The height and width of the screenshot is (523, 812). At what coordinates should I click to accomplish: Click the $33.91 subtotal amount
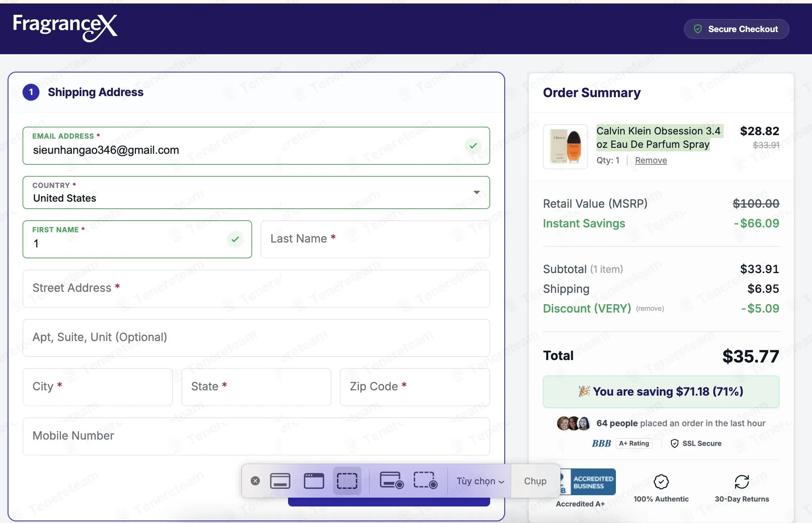(760, 269)
